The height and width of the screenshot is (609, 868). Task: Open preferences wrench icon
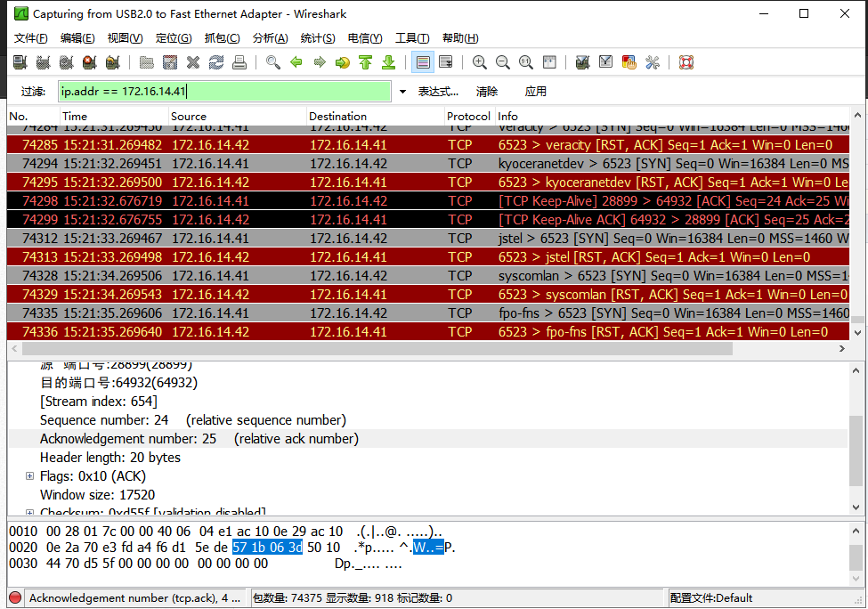652,62
